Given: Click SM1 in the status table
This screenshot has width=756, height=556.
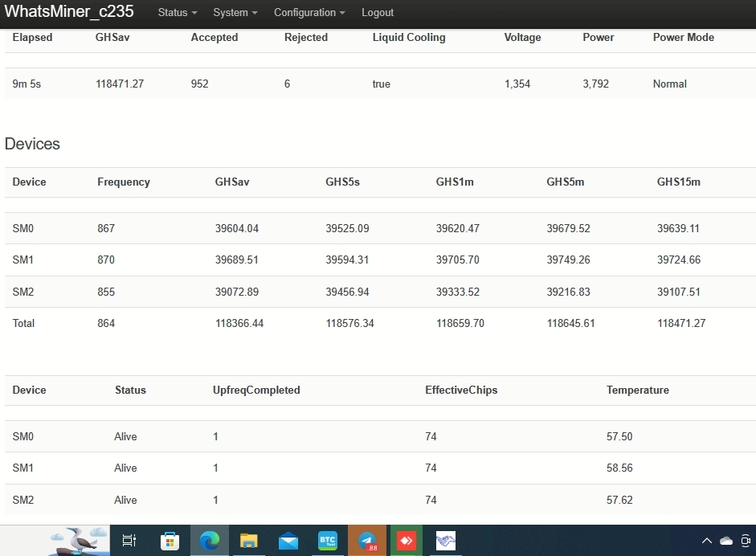Looking at the screenshot, I should pos(23,468).
